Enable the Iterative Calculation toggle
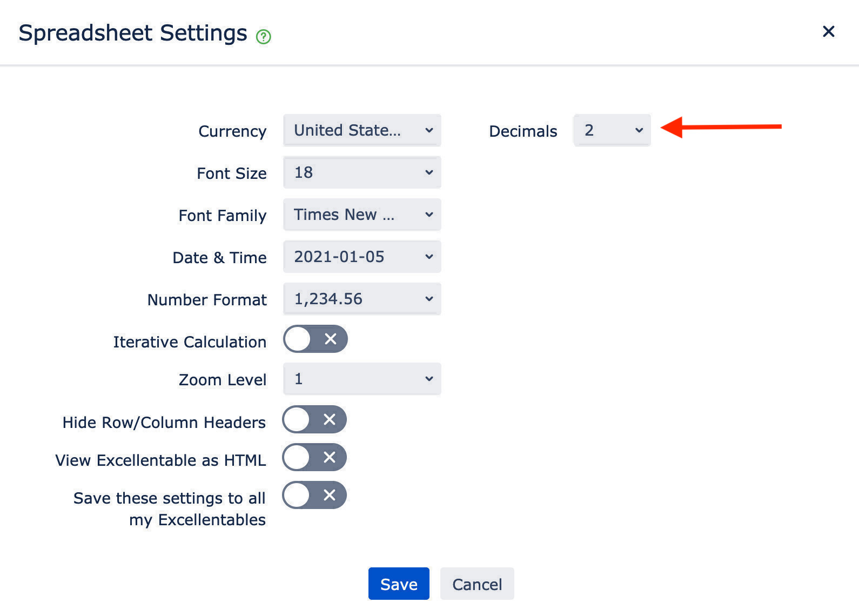The height and width of the screenshot is (616, 859). point(315,339)
